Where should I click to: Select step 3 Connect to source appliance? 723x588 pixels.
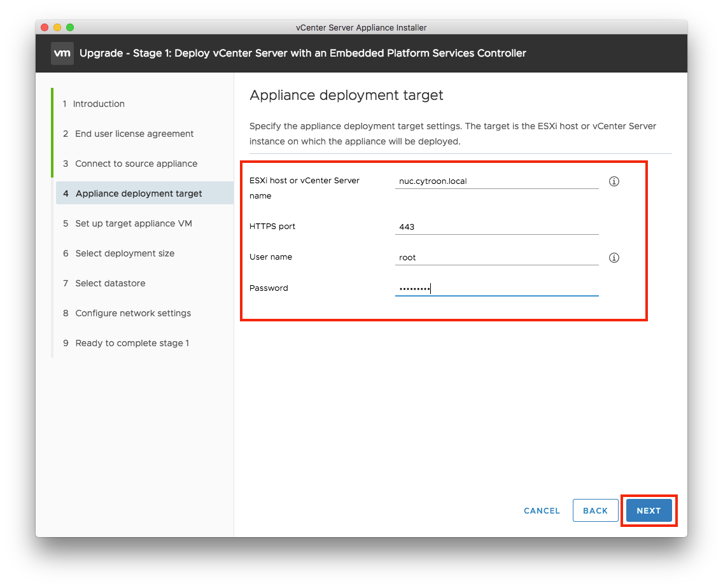[x=130, y=164]
